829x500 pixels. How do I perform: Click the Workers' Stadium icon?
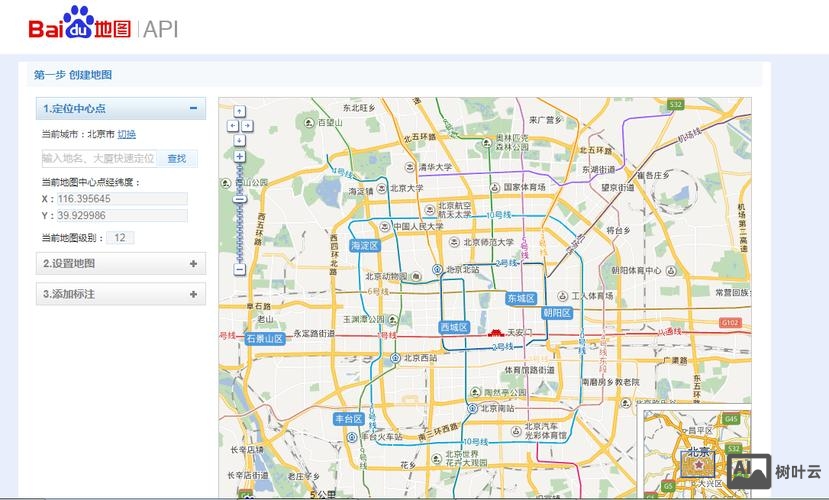click(x=563, y=296)
